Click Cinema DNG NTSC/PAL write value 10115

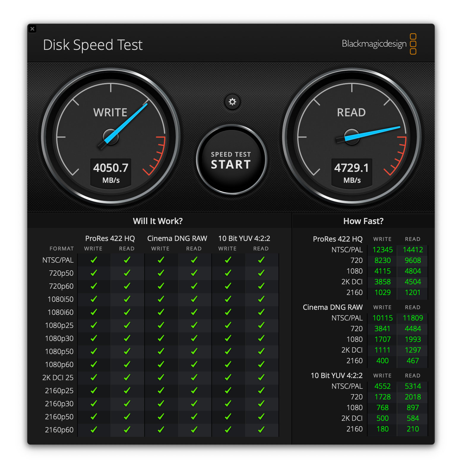pos(382,318)
